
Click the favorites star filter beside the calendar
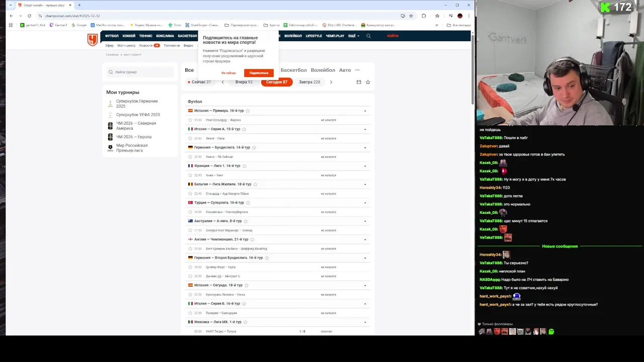point(368,82)
